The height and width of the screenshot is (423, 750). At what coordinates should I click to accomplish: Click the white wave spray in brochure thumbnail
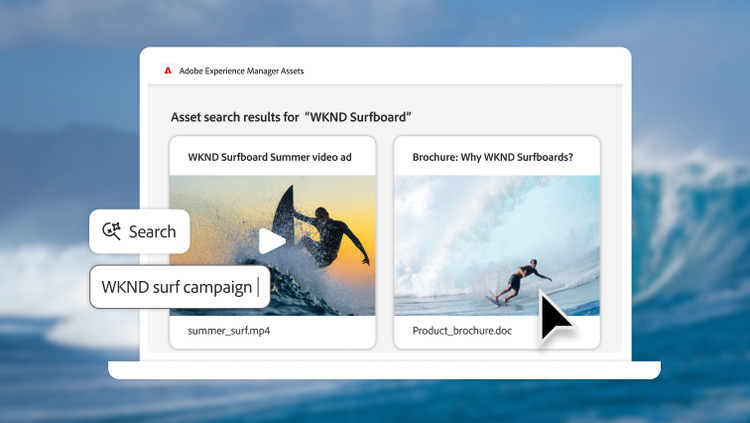pos(450,230)
